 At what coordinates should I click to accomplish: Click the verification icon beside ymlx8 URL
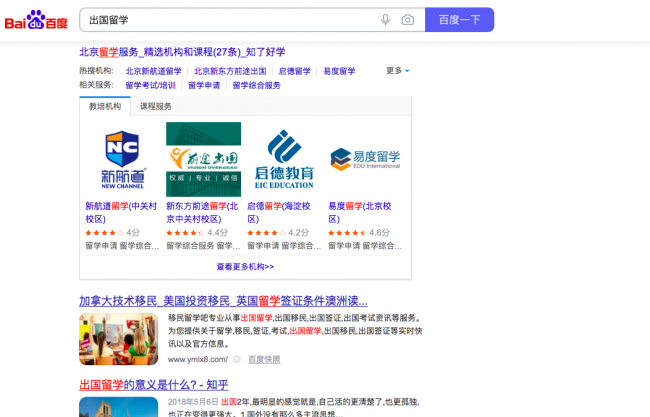coord(237,359)
